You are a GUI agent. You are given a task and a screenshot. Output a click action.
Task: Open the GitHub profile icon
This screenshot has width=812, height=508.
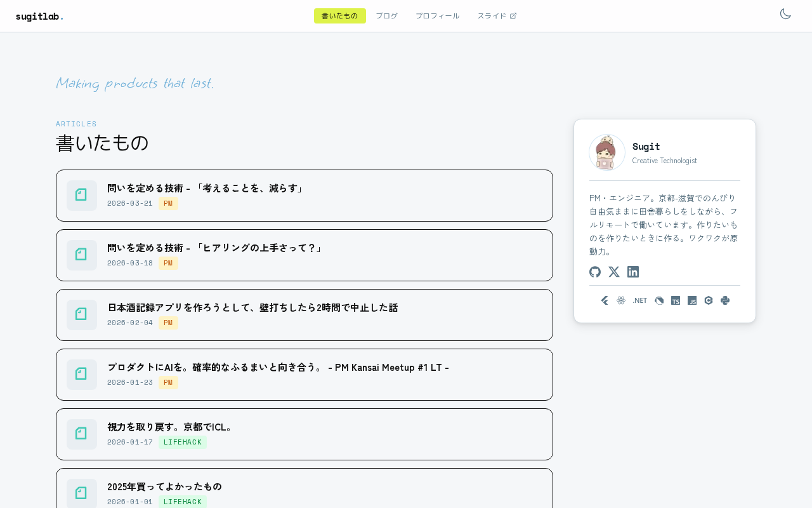pyautogui.click(x=595, y=272)
